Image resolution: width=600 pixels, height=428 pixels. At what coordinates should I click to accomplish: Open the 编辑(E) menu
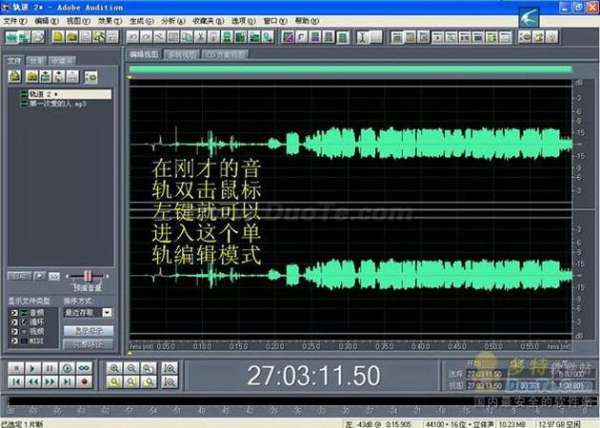coord(47,21)
